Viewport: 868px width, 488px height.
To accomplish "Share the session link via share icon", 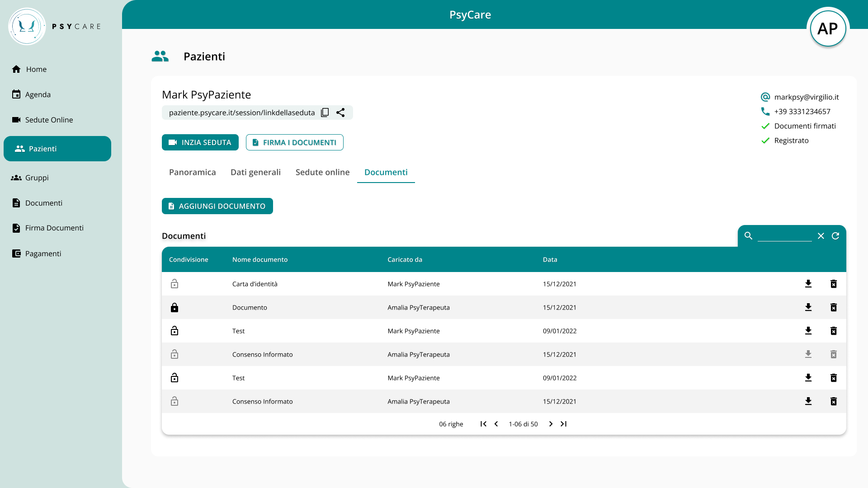I will click(x=340, y=113).
